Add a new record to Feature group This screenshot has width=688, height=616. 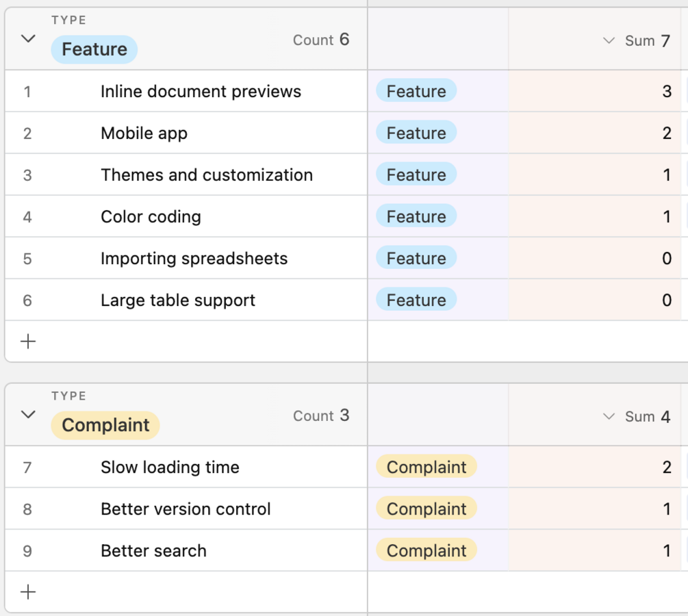28,342
